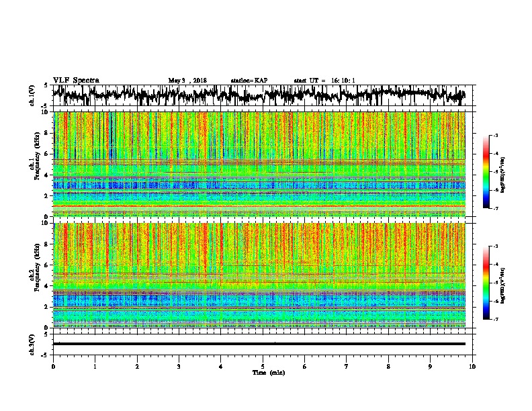Click the time axis tick label "0"

[x=53, y=367]
